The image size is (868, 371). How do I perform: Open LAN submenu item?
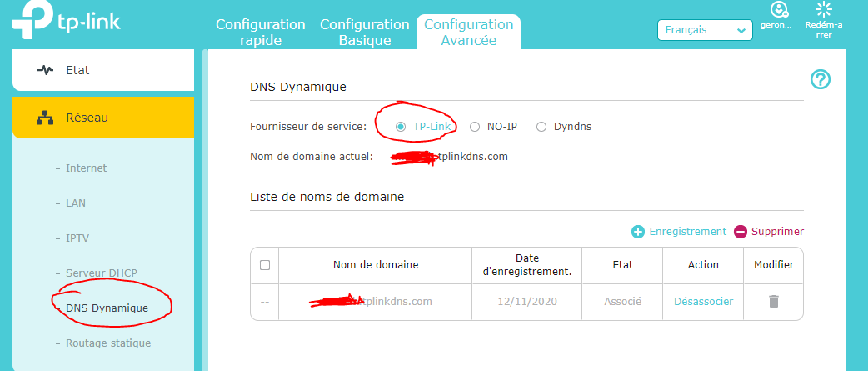pyautogui.click(x=75, y=203)
